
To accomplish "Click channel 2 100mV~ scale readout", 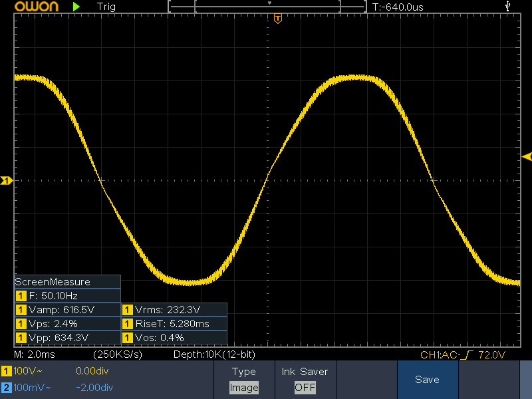I will coord(32,388).
